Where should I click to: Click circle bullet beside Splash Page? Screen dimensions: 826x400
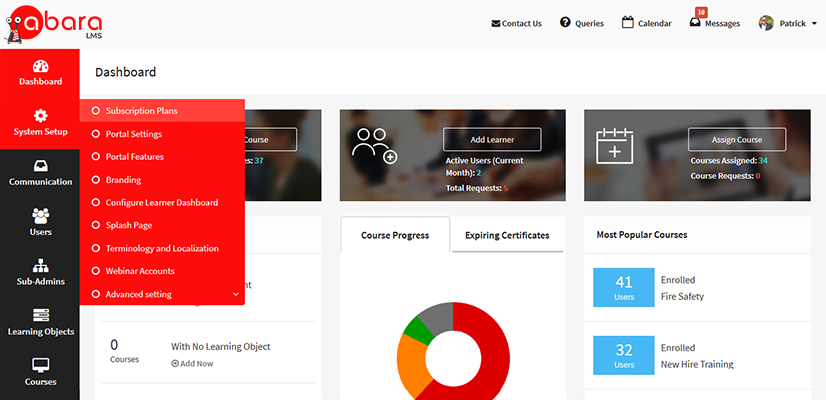pos(95,225)
